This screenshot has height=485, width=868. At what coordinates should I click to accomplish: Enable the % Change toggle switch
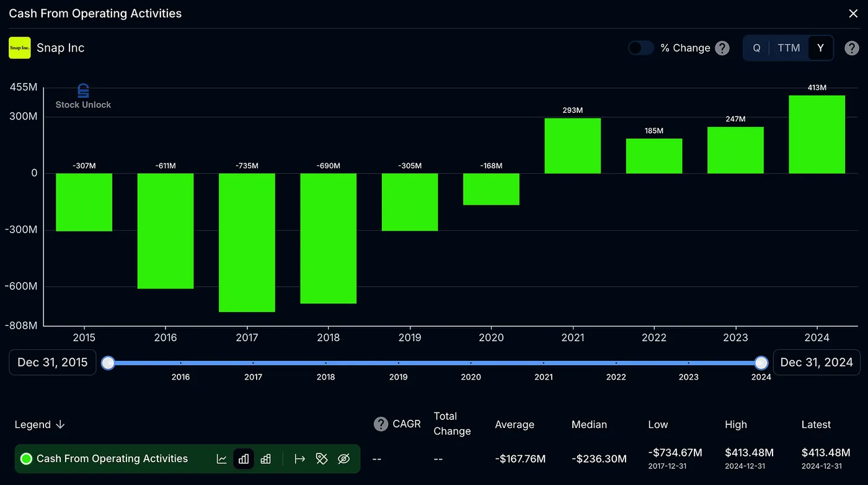click(x=641, y=48)
